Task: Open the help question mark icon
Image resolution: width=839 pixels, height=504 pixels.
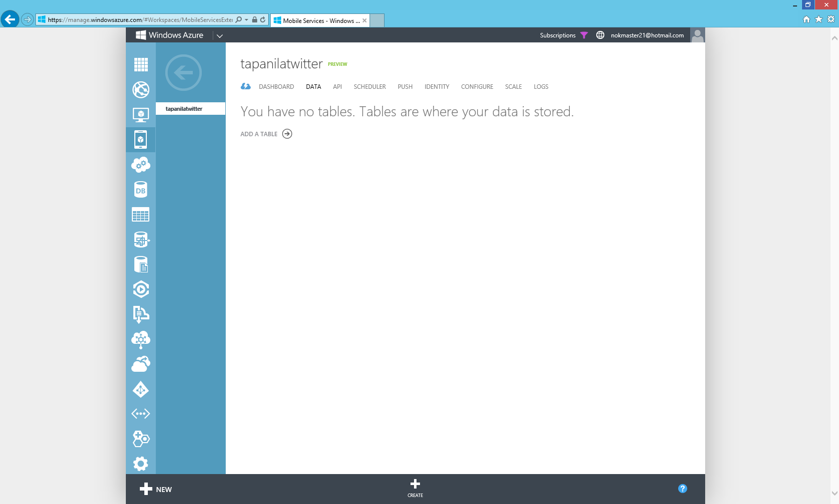Action: [x=683, y=489]
